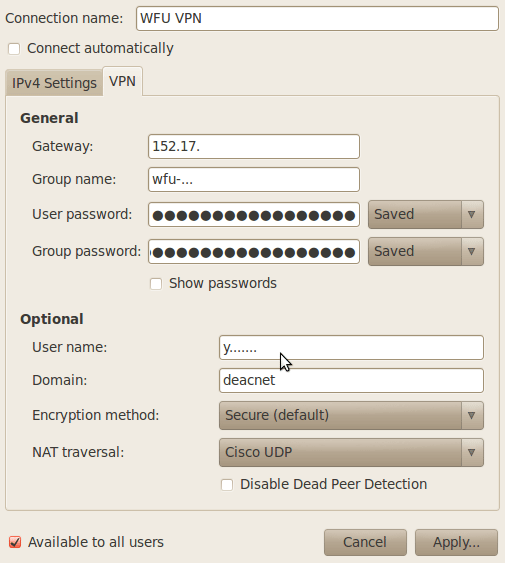This screenshot has height=563, width=505.
Task: Toggle the Show passwords checkbox
Action: (x=156, y=284)
